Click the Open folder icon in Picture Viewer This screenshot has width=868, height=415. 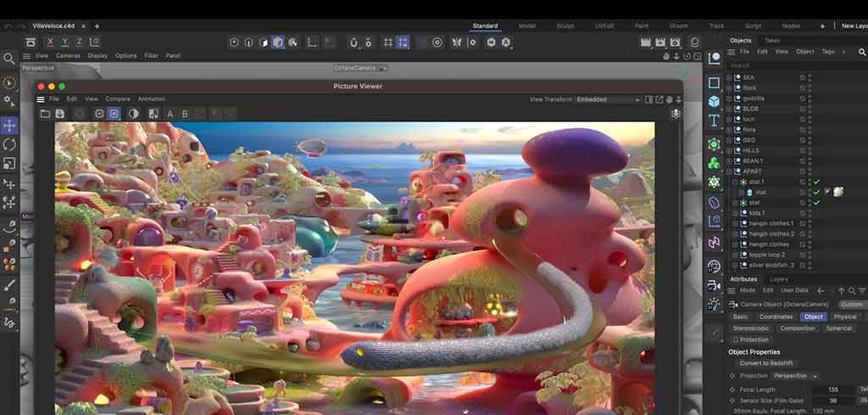click(46, 114)
